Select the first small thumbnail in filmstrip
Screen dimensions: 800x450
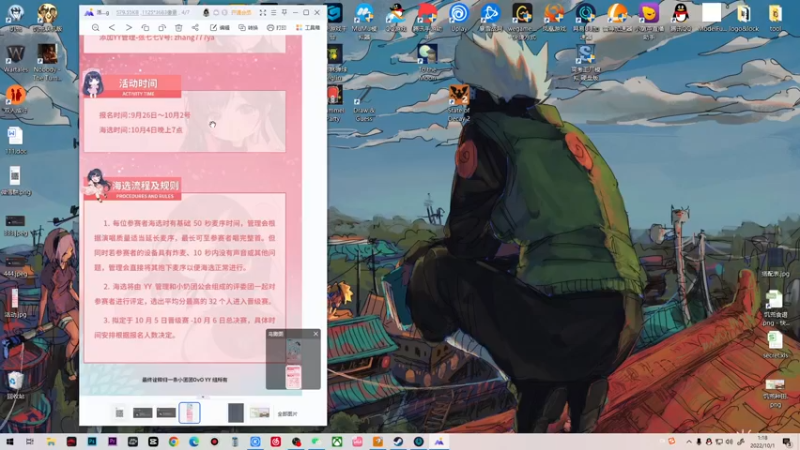(119, 413)
